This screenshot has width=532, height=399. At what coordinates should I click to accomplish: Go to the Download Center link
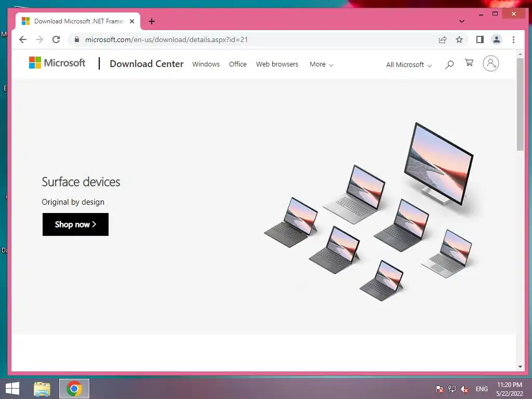tap(147, 64)
